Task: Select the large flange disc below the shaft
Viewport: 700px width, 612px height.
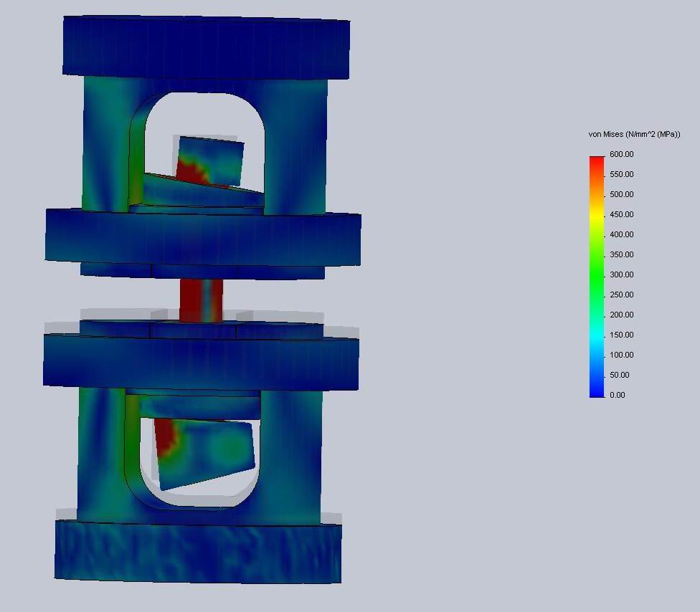Action: point(201,362)
